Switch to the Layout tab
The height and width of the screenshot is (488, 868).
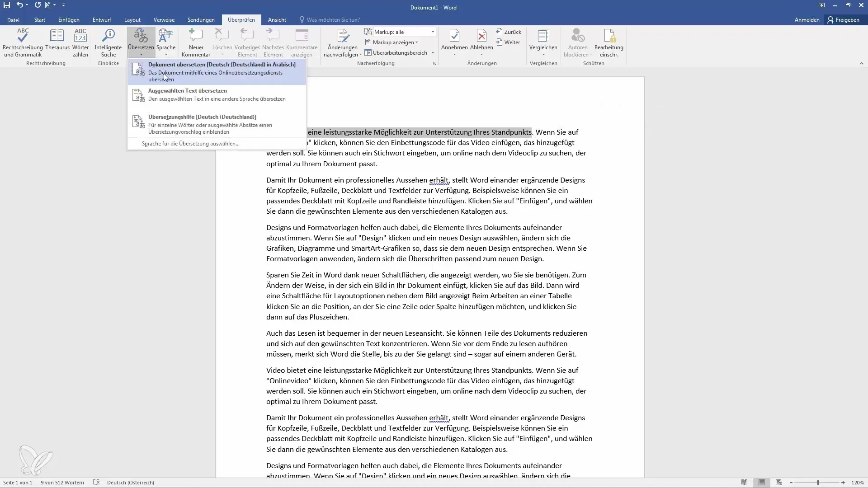132,20
